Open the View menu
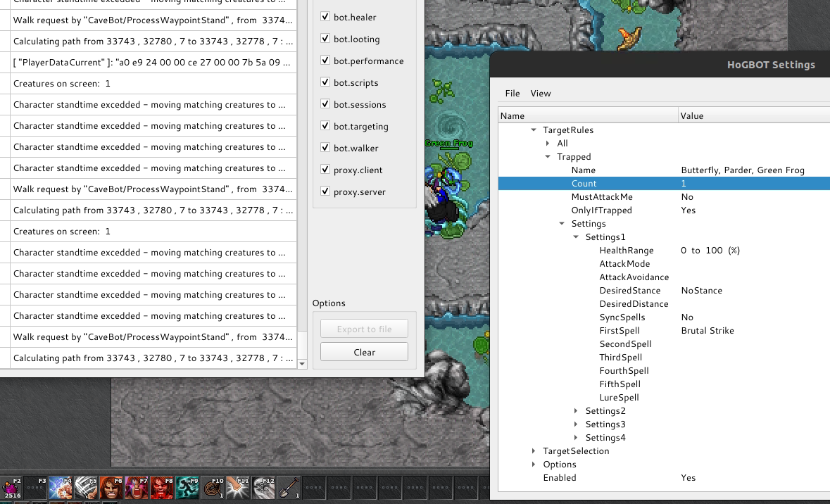Image resolution: width=830 pixels, height=504 pixels. (541, 94)
